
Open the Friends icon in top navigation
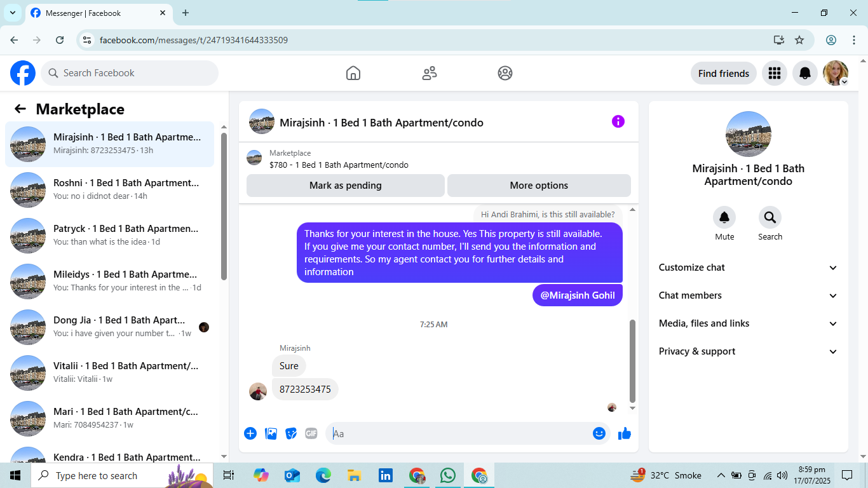[430, 73]
